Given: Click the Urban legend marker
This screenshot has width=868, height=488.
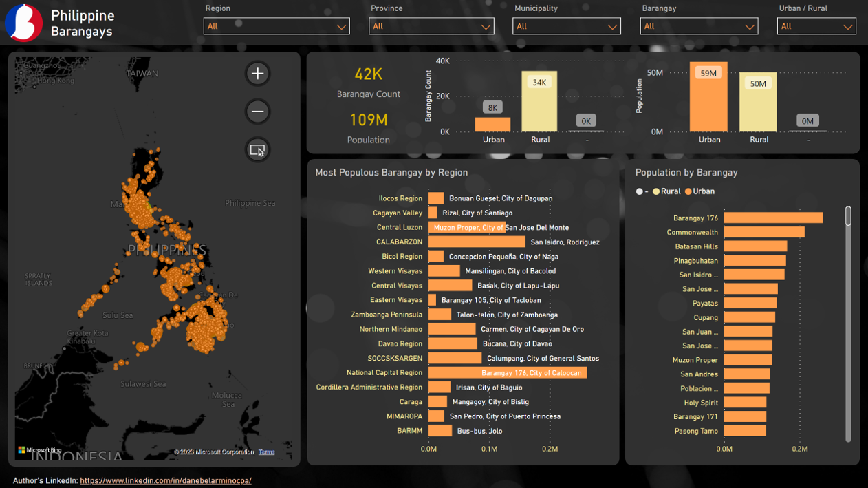Looking at the screenshot, I should pyautogui.click(x=688, y=191).
